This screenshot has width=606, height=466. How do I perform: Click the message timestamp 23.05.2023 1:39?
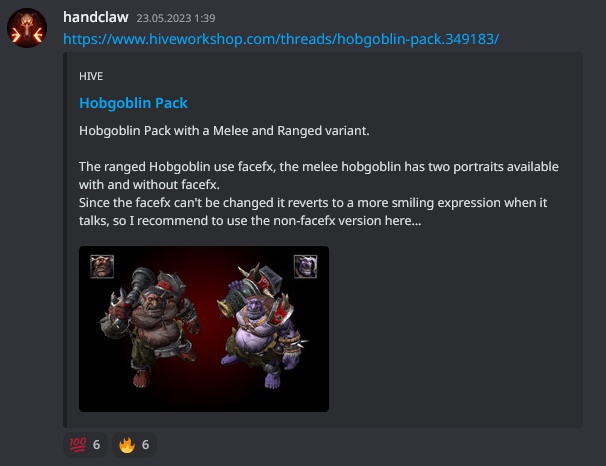(x=176, y=18)
